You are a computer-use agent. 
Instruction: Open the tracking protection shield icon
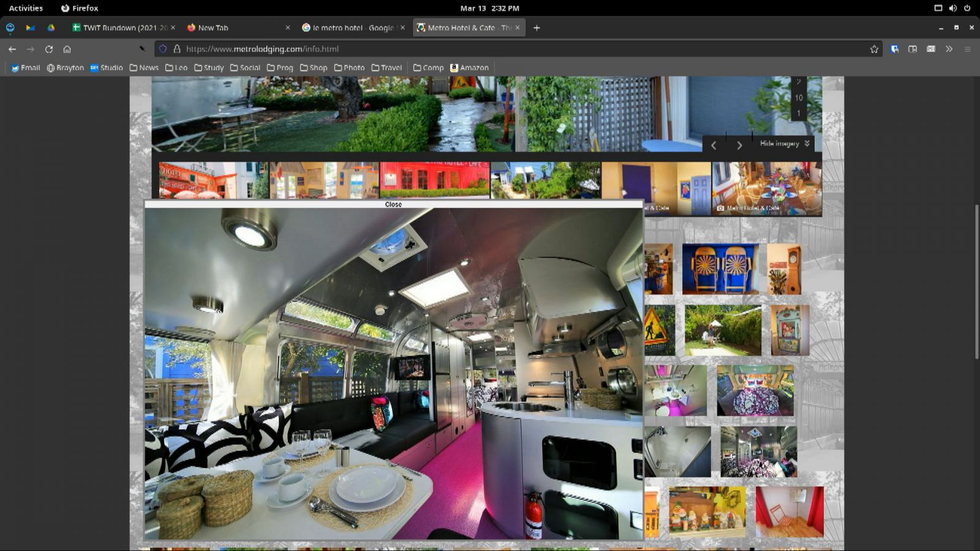pos(163,49)
